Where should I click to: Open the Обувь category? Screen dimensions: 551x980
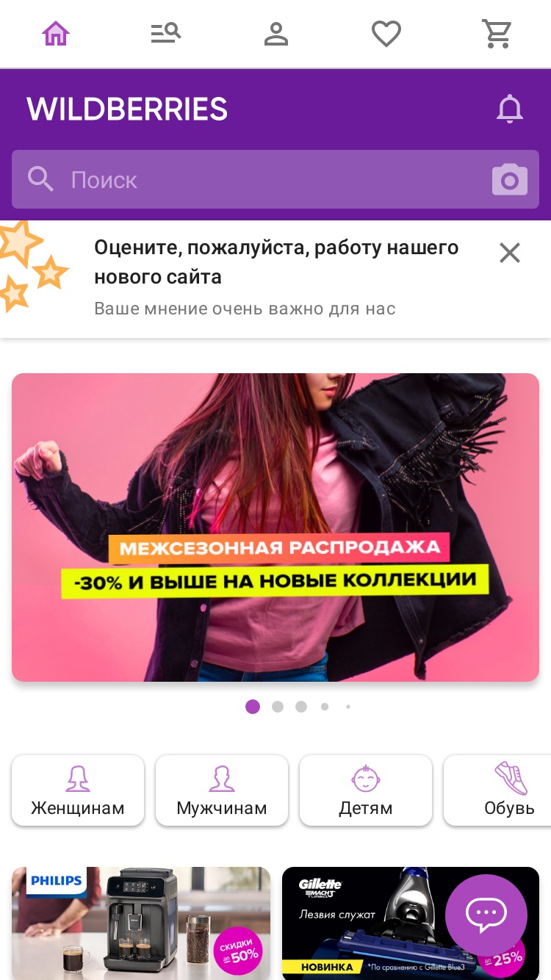500,790
